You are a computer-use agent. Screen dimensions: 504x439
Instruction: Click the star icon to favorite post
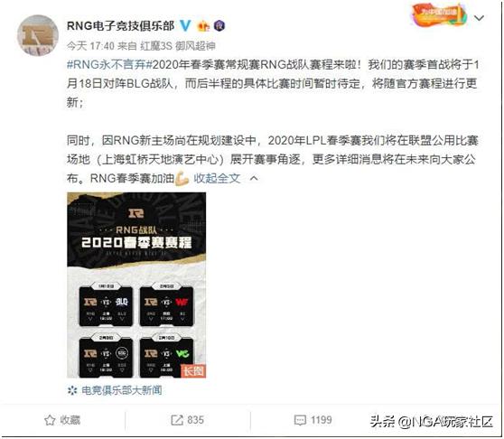tap(50, 420)
